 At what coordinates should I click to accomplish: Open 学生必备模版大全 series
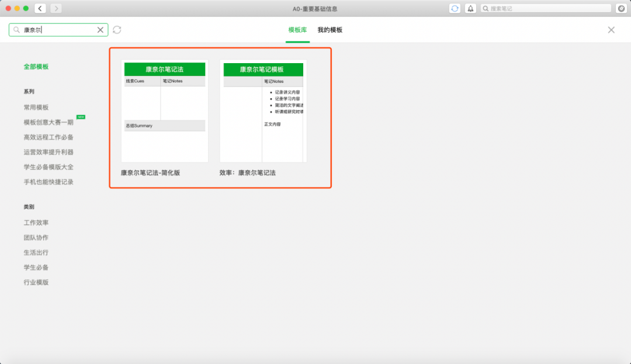point(48,167)
